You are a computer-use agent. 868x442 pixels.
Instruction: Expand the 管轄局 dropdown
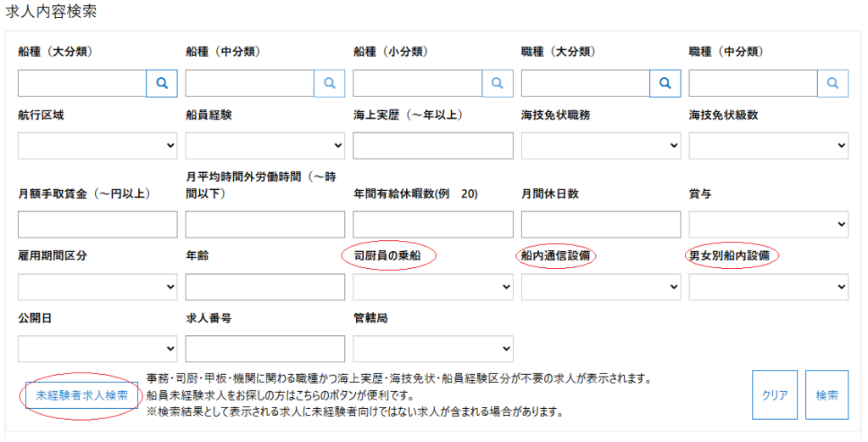point(433,349)
